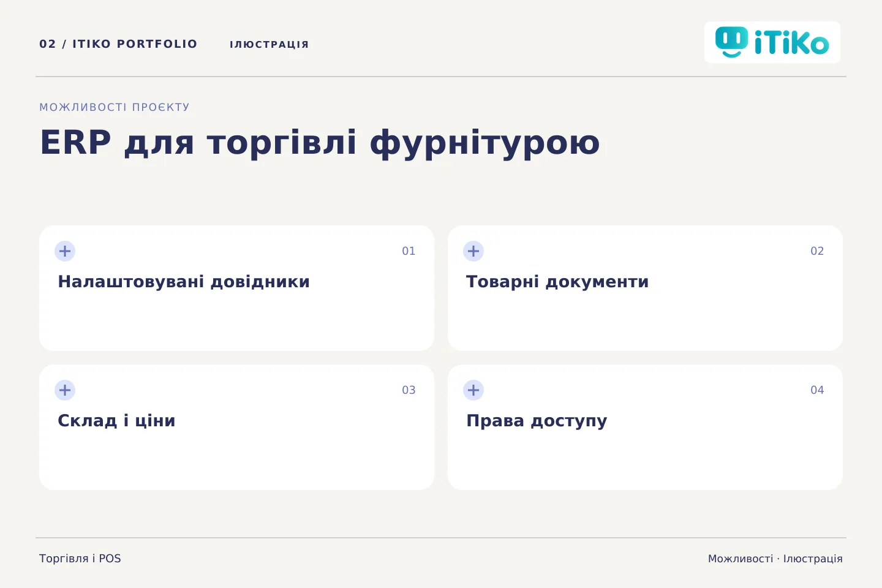Viewport: 882px width, 588px height.
Task: Expand the Права доступу plus icon
Action: point(473,390)
